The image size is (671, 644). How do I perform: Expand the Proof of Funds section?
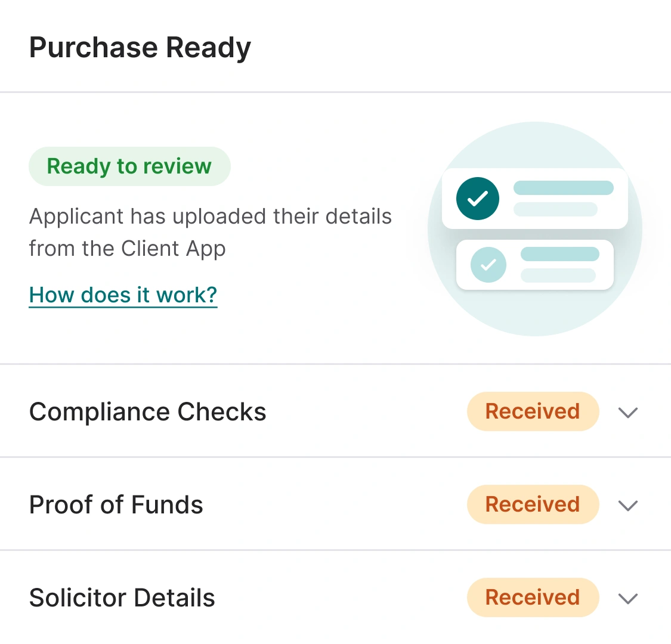(627, 506)
